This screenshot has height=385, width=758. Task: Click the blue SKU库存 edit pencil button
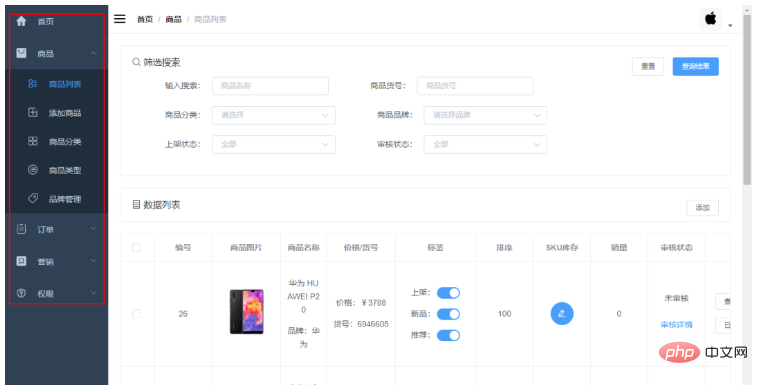pos(562,313)
